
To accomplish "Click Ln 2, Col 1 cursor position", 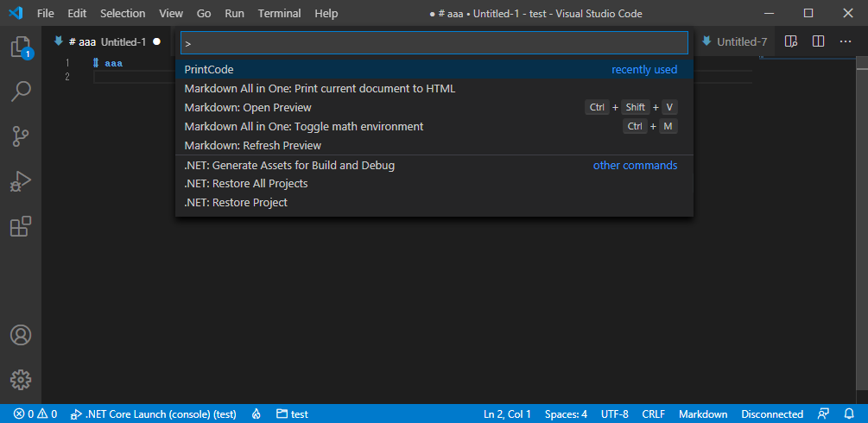I will click(507, 414).
